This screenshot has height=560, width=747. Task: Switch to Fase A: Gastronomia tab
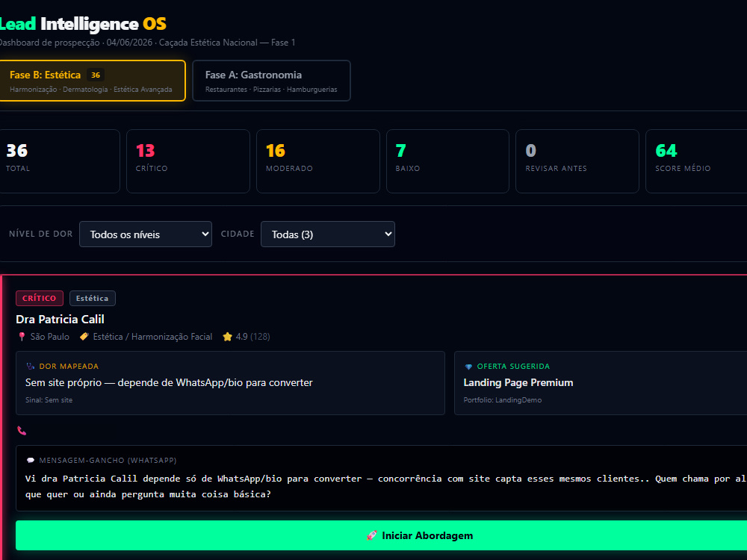[x=271, y=81]
